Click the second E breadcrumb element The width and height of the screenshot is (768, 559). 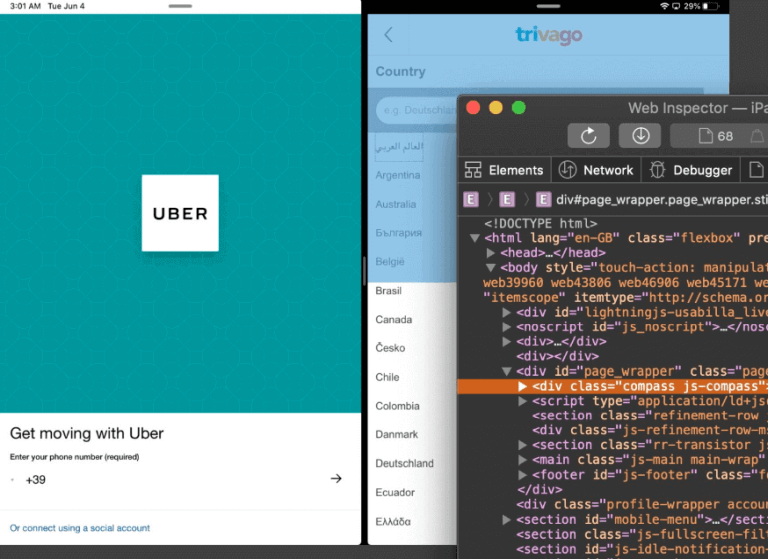pos(507,199)
